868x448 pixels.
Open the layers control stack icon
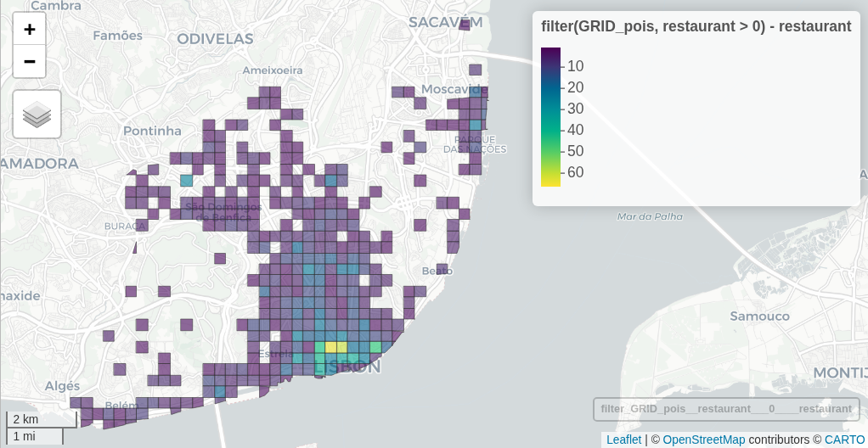[37, 114]
